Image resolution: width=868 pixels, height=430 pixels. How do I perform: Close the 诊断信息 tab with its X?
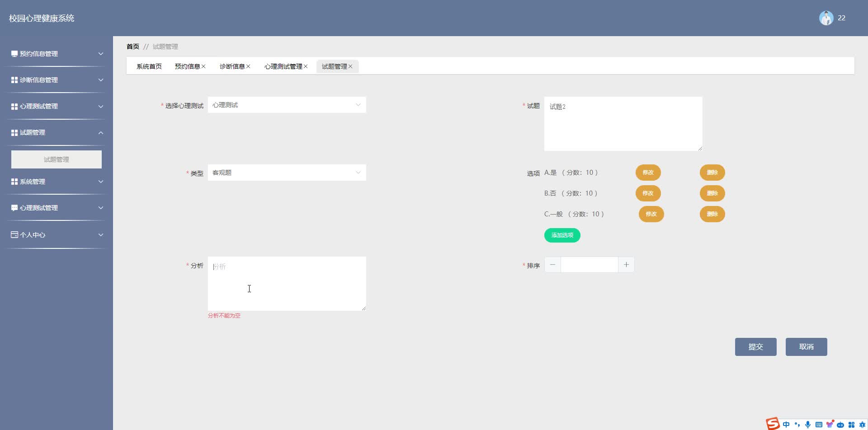[x=248, y=66]
